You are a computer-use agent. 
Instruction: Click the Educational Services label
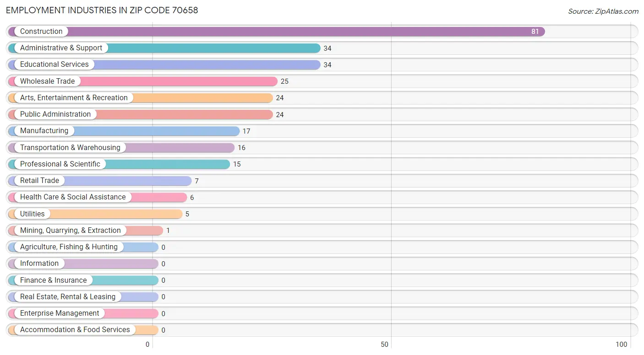tap(54, 65)
